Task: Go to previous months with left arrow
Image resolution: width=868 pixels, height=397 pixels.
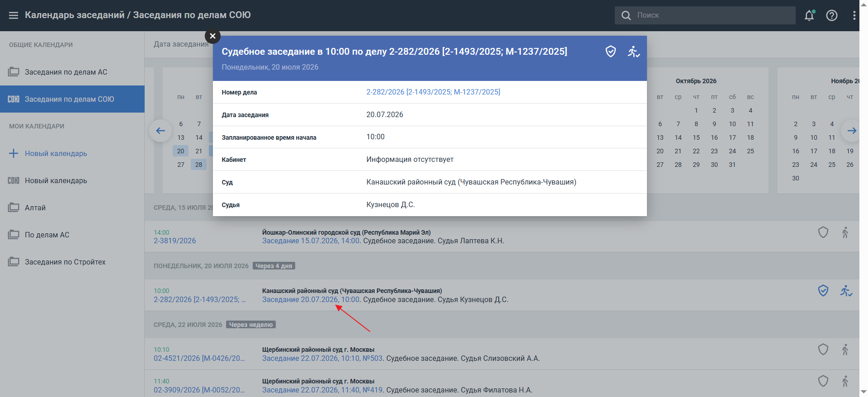Action: (x=160, y=131)
